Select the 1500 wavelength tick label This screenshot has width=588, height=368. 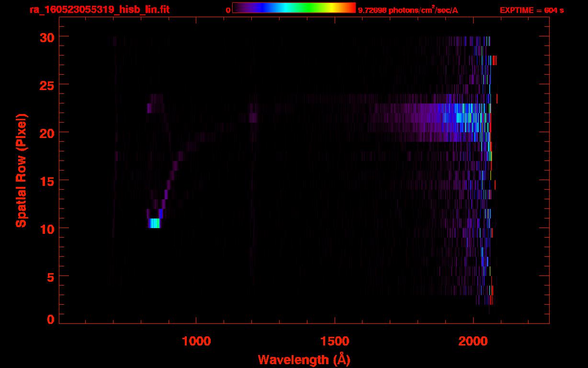coord(335,341)
